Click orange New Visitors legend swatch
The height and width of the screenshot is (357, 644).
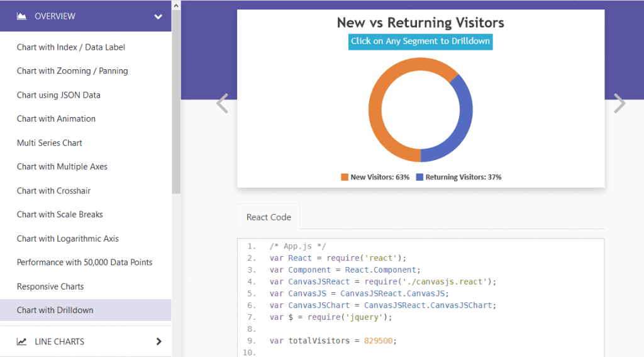point(344,178)
